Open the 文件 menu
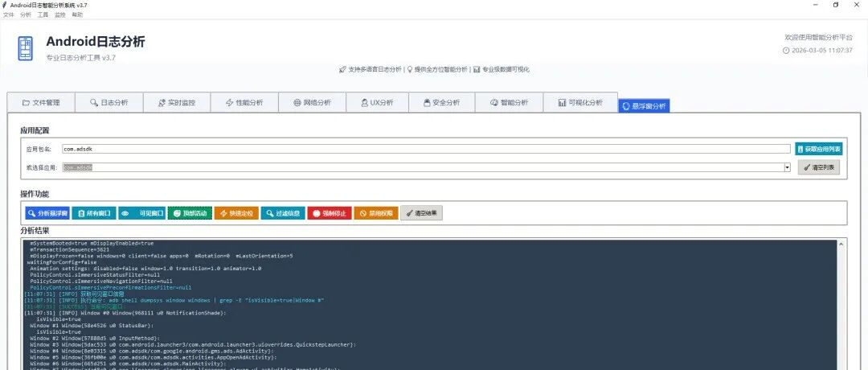Viewport: 868px width, 370px height. click(x=8, y=15)
